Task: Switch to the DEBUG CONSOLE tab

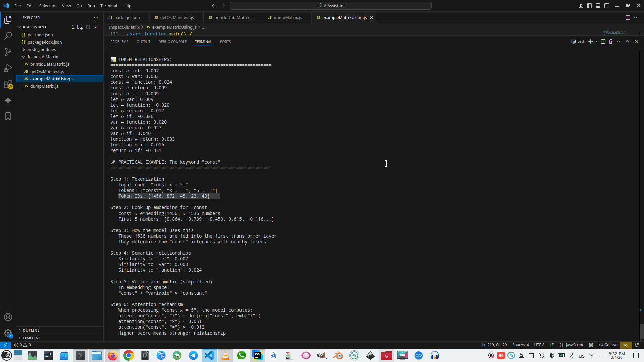Action: [x=172, y=42]
